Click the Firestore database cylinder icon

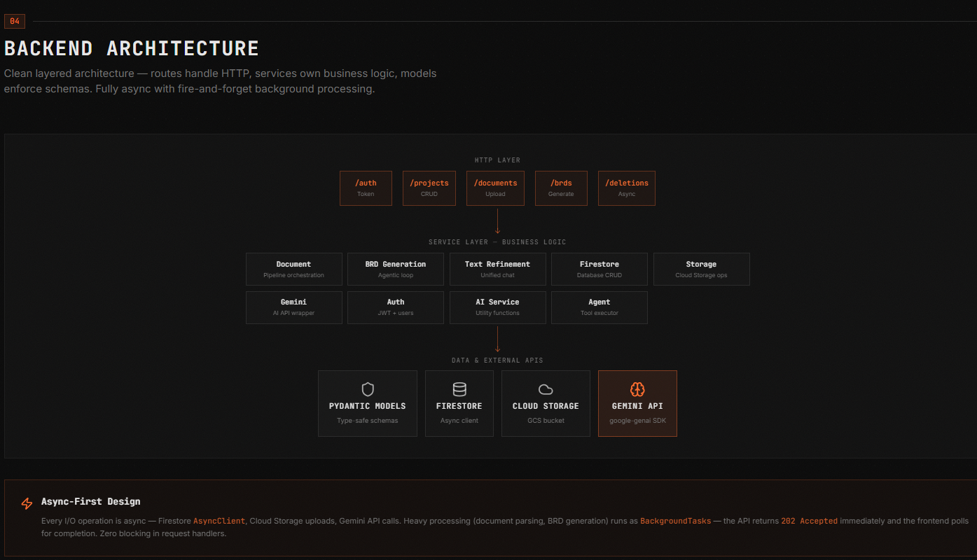click(459, 389)
